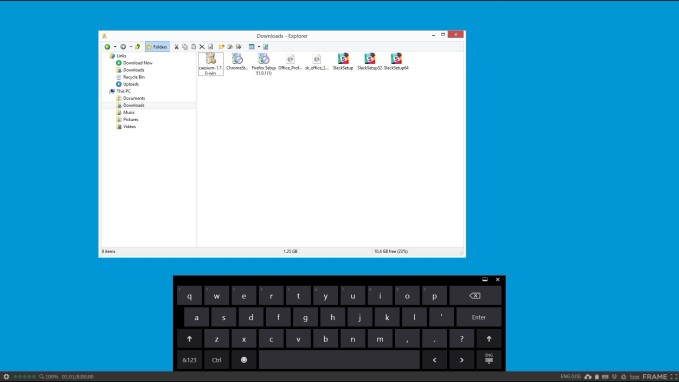
Task: Switch keyboard to &123 symbols layout
Action: (189, 360)
